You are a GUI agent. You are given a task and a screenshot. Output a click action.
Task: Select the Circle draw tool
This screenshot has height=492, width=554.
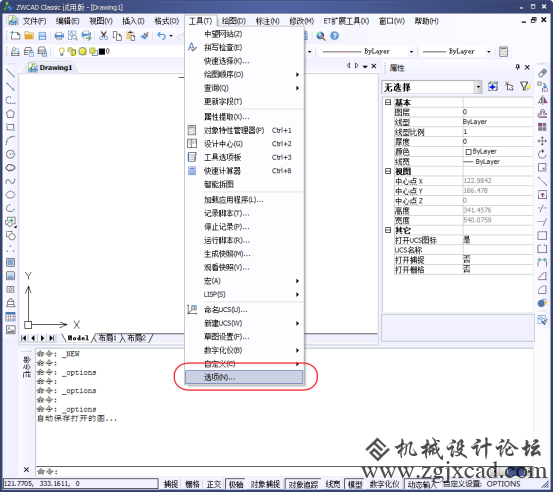11,154
